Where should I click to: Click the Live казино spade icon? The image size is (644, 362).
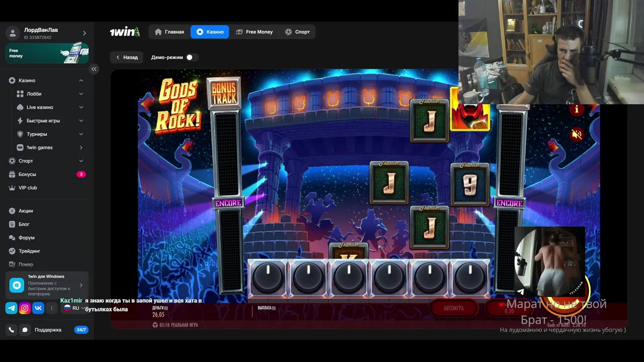coord(21,107)
